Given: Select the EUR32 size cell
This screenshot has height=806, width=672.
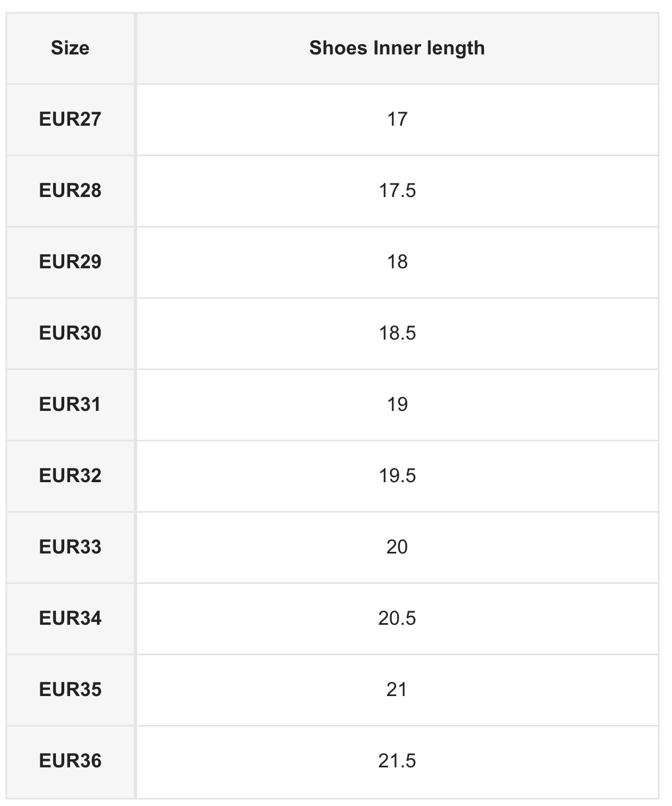Looking at the screenshot, I should (70, 476).
